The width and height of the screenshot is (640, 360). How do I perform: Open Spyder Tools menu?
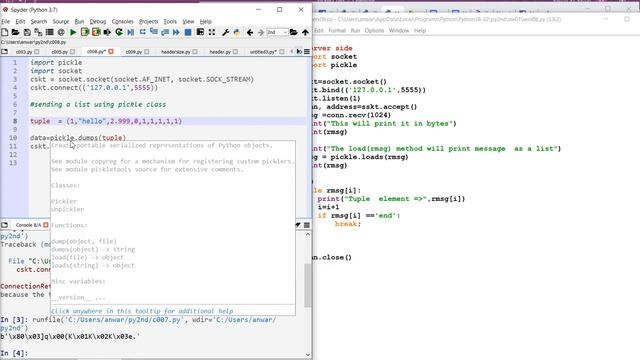point(170,21)
